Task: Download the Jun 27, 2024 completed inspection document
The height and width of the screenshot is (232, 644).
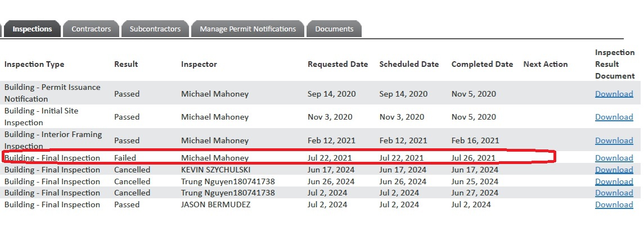Action: [x=614, y=193]
